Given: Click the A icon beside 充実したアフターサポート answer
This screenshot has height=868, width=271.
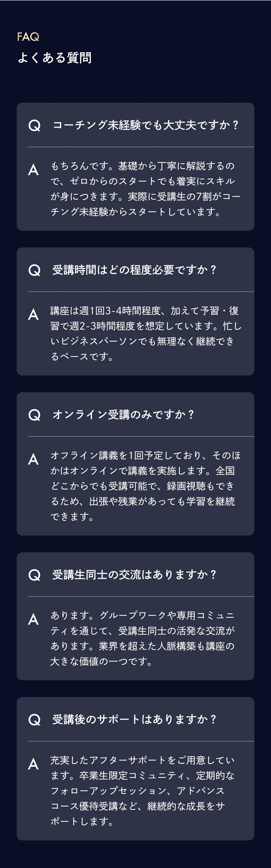Looking at the screenshot, I should tap(33, 764).
